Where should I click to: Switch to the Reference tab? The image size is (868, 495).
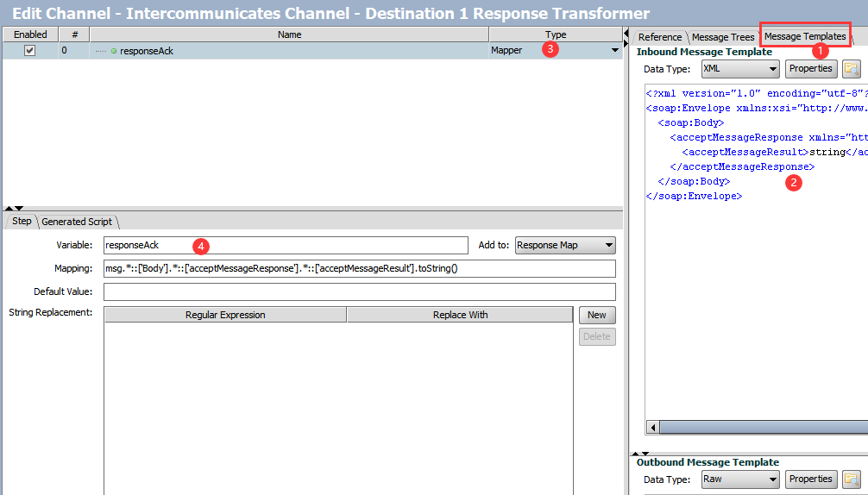click(660, 37)
